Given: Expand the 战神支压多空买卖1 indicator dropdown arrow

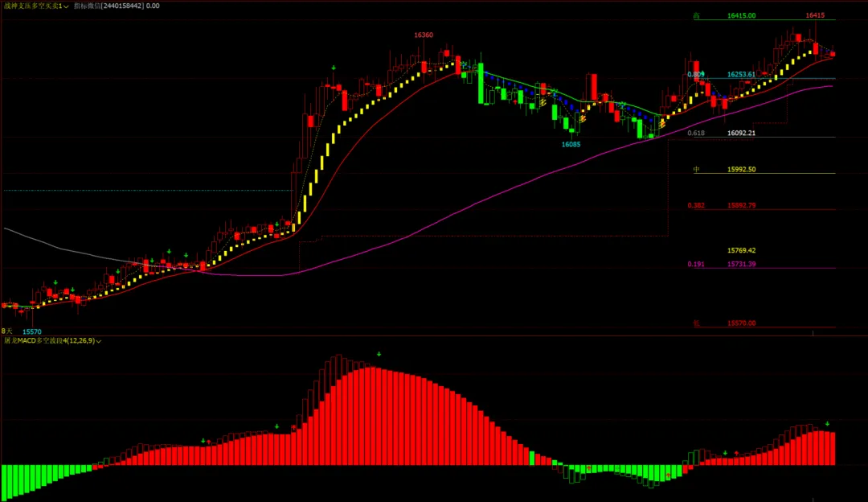Looking at the screenshot, I should pyautogui.click(x=66, y=6).
